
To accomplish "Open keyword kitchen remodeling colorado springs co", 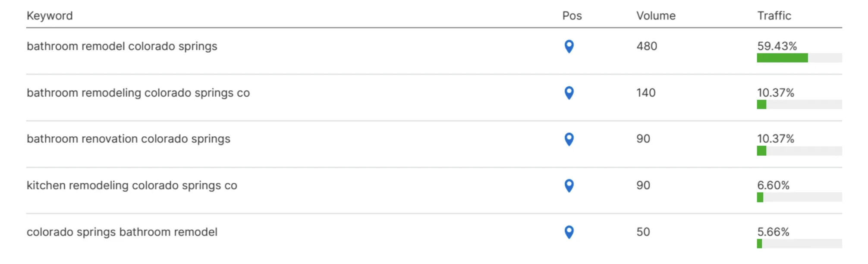I will (x=132, y=185).
